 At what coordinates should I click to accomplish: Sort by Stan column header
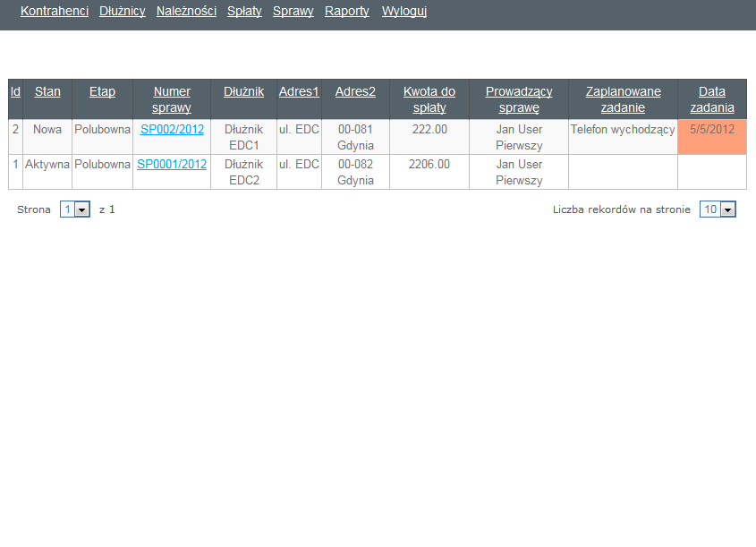click(x=47, y=91)
